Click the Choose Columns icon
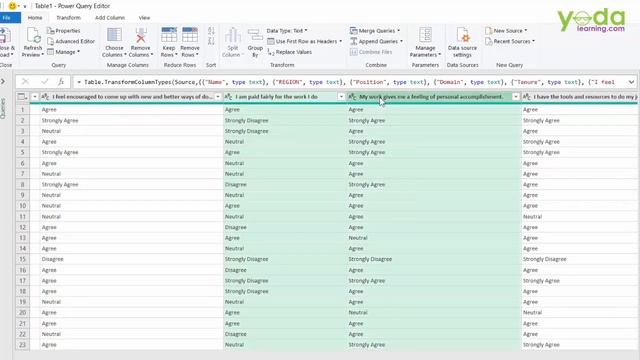This screenshot has width=640, height=360. point(114,36)
